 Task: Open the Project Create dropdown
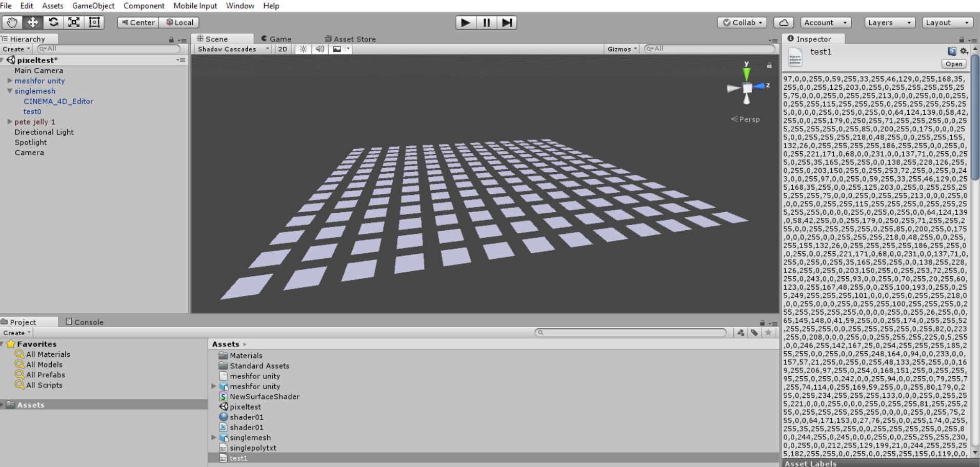16,333
